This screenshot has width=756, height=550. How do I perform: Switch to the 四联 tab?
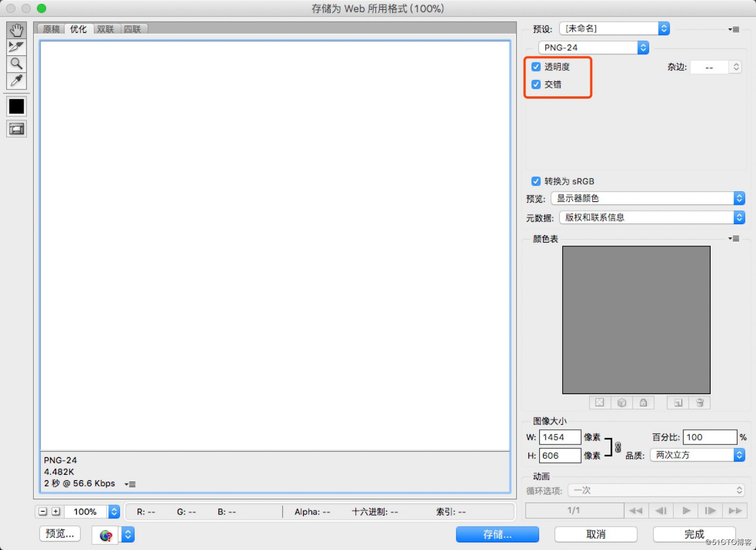click(133, 29)
